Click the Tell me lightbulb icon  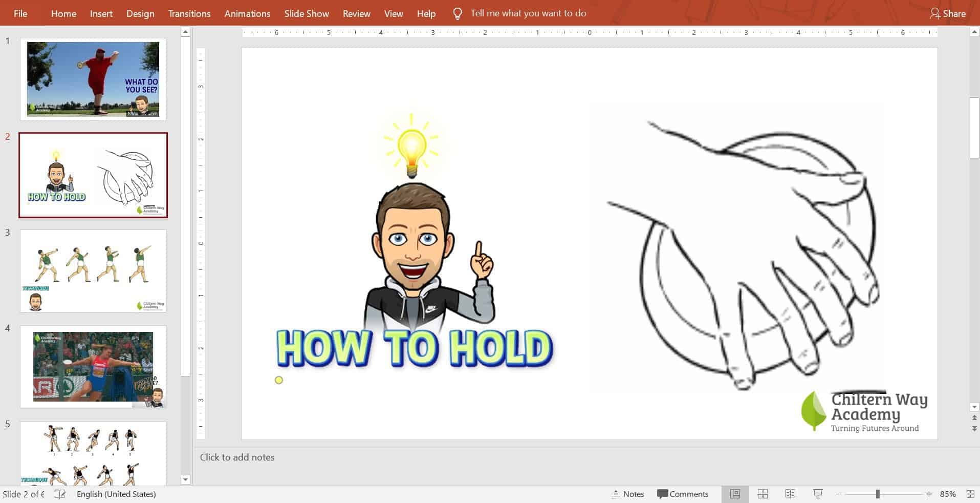[458, 14]
